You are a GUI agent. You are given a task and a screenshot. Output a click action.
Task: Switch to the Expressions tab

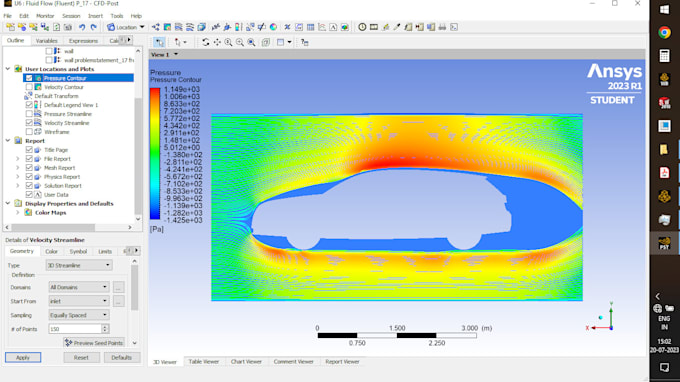point(83,41)
